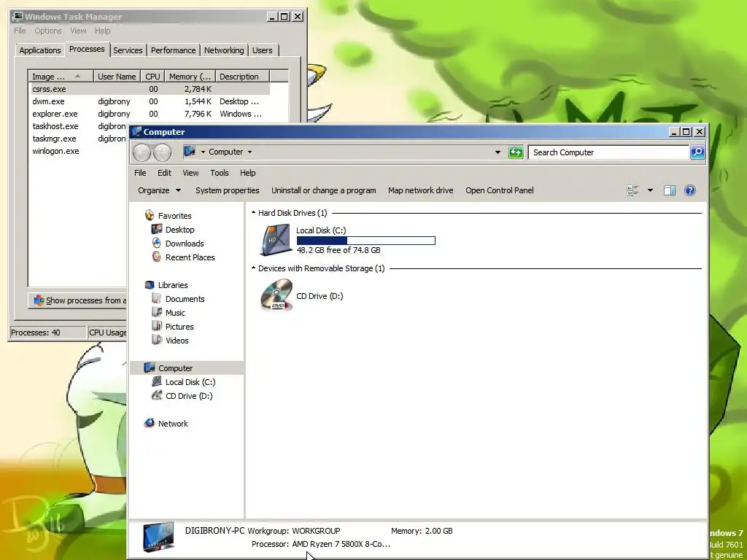Screen dimensions: 747x560
Task: Open the Help menu in Task Manager
Action: click(x=102, y=31)
